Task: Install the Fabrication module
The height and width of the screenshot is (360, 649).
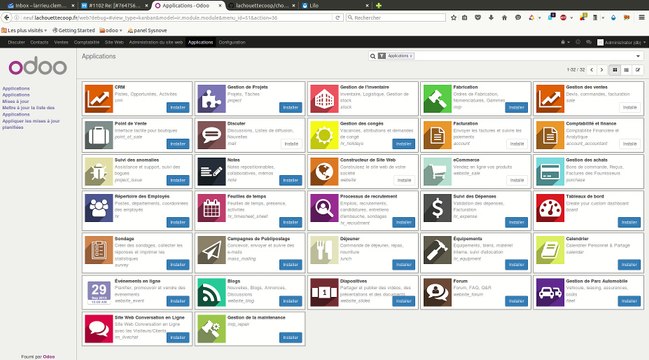Action: (x=517, y=108)
